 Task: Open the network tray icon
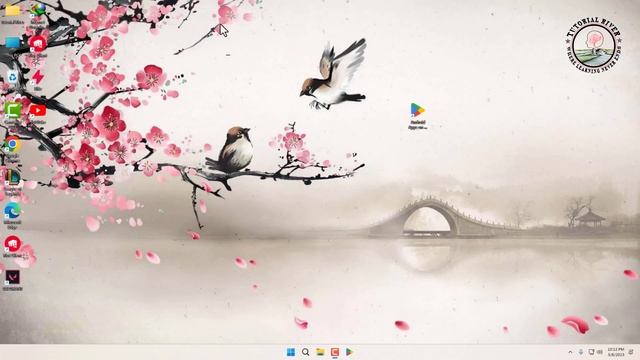pyautogui.click(x=591, y=352)
